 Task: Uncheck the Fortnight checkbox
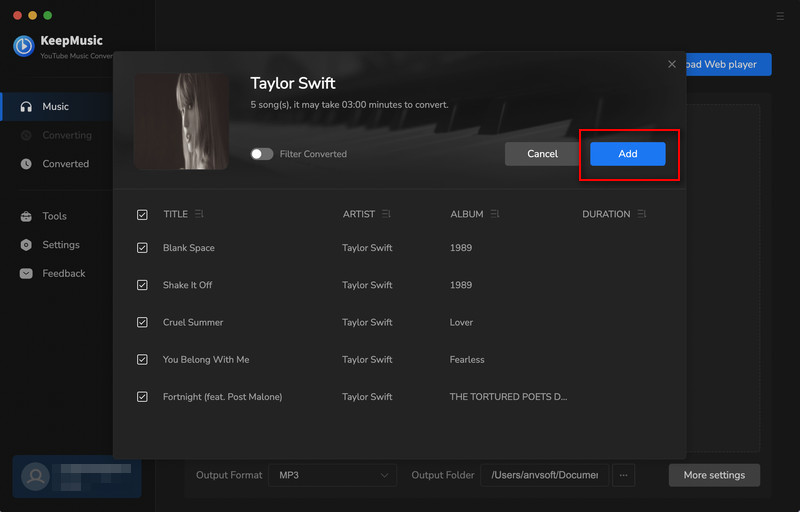[142, 397]
